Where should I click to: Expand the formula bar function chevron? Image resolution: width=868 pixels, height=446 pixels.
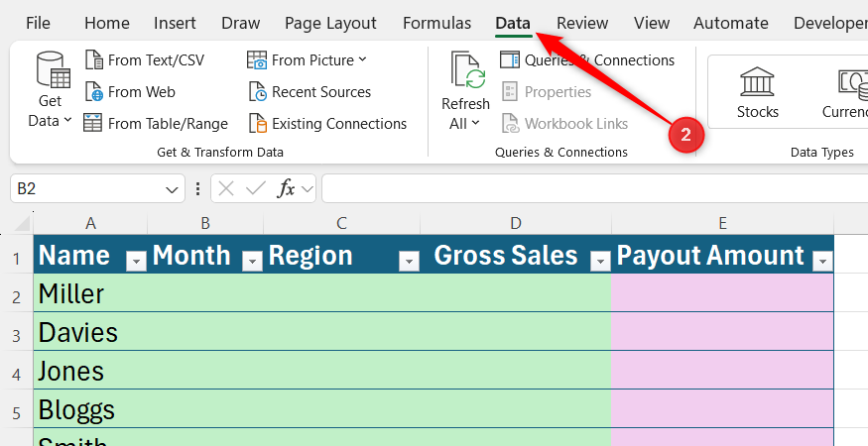pos(308,190)
